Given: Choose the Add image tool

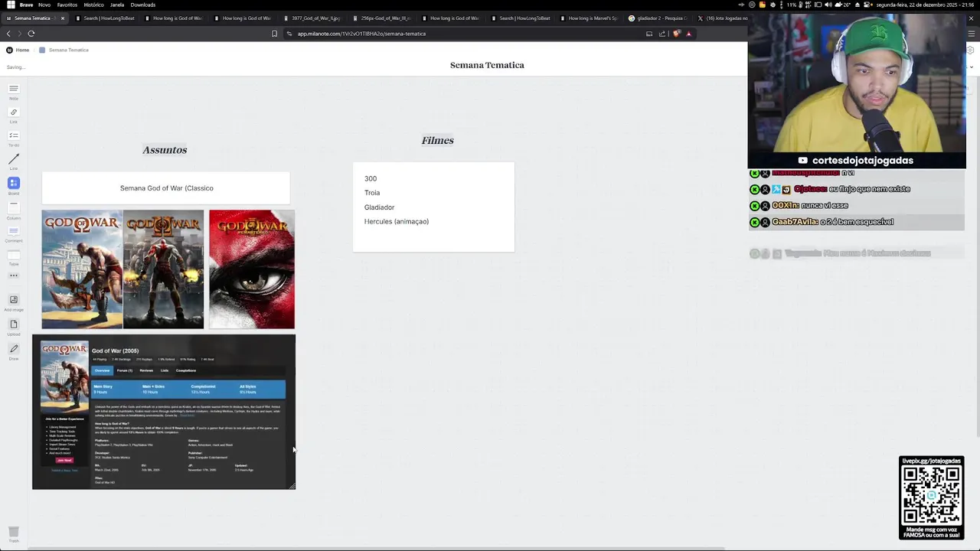Looking at the screenshot, I should pyautogui.click(x=13, y=302).
